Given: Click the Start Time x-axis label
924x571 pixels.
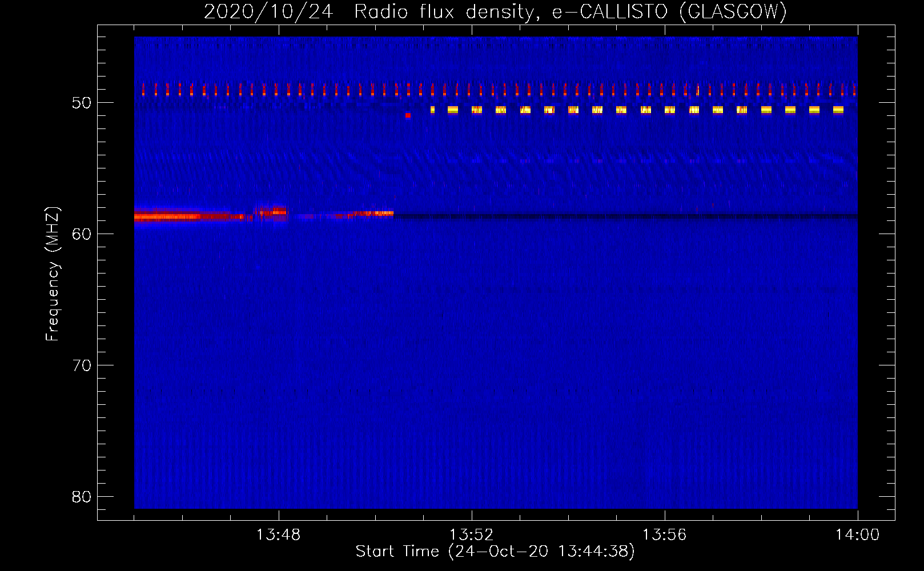Looking at the screenshot, I should pos(495,552).
